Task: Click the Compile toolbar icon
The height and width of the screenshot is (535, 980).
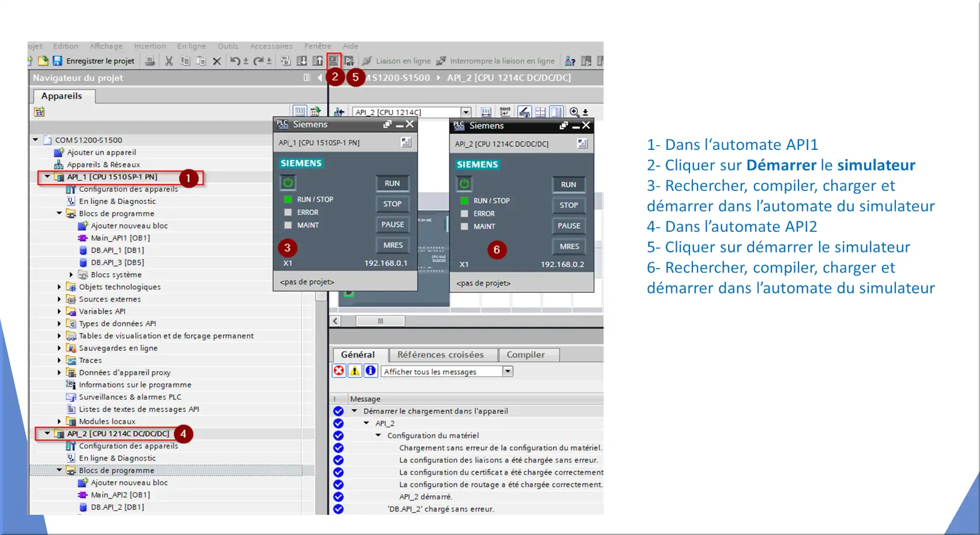Action: (x=285, y=61)
